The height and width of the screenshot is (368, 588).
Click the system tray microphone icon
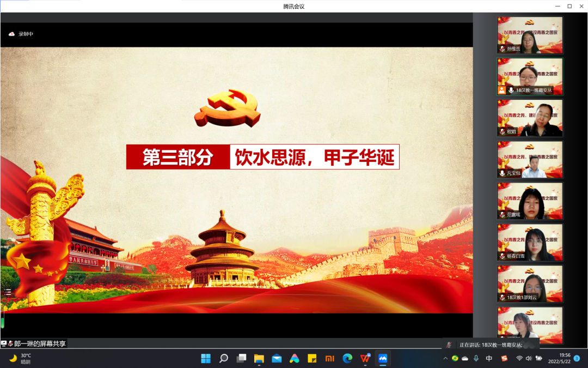476,358
